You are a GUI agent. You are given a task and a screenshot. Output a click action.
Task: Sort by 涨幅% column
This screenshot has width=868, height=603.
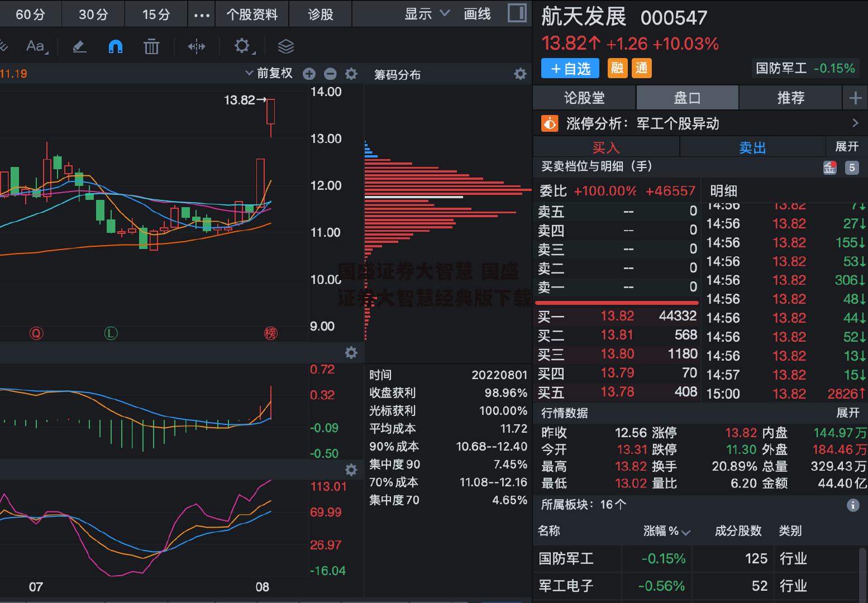[667, 531]
